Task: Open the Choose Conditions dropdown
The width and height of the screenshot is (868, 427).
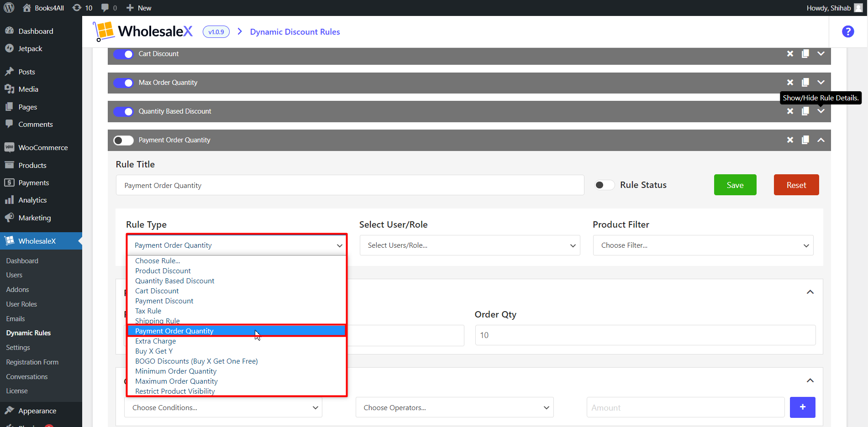Action: tap(223, 407)
